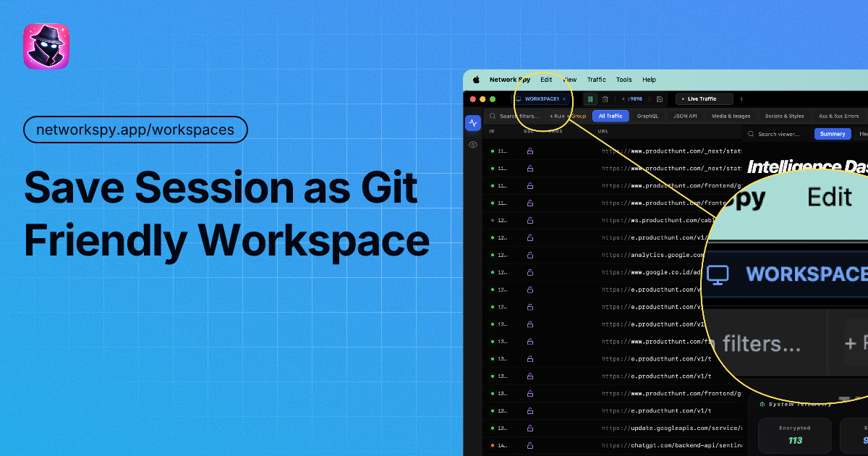
Task: Save the session with the floppy disk icon
Action: (x=660, y=99)
